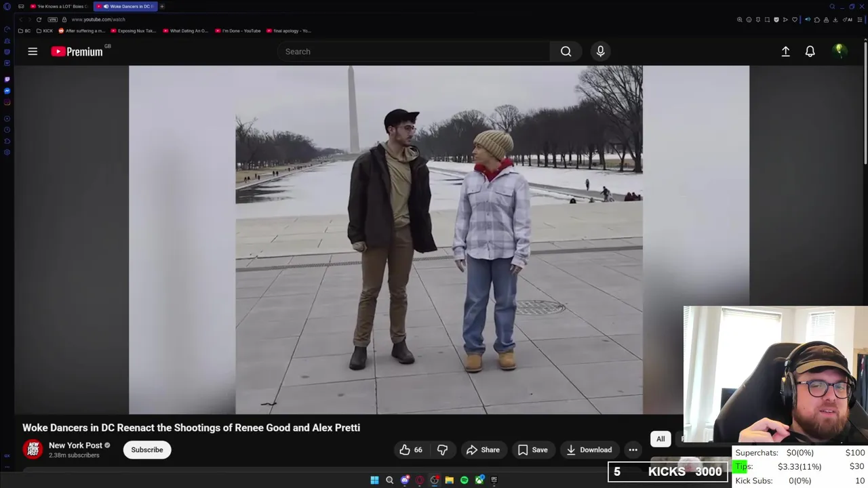Viewport: 868px width, 488px height.
Task: Focus the YouTube search field
Action: point(414,52)
